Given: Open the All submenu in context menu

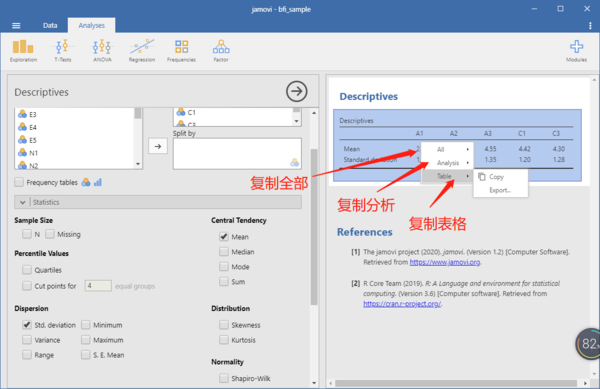Looking at the screenshot, I should [x=447, y=150].
